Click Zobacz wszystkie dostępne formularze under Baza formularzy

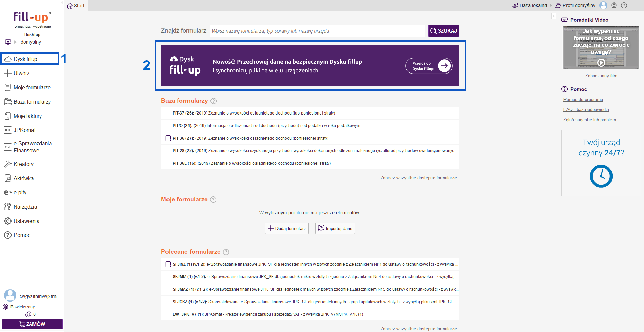click(419, 178)
